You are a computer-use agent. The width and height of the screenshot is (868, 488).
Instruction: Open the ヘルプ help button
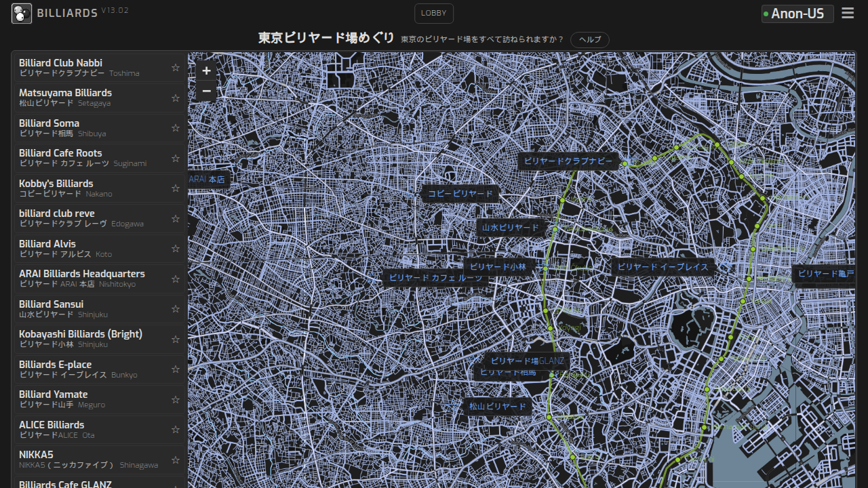(x=590, y=39)
